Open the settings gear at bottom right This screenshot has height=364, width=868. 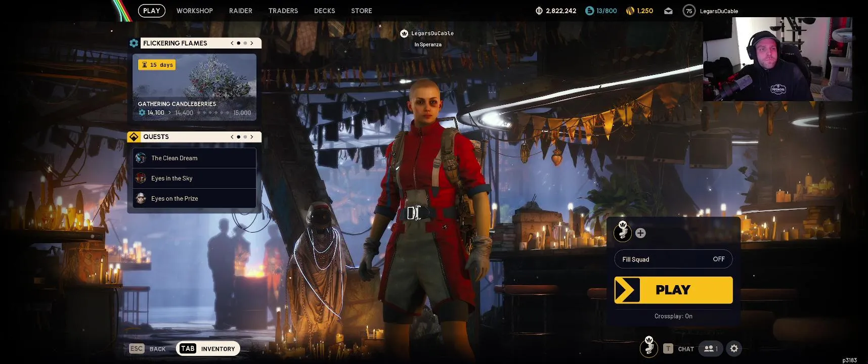734,348
